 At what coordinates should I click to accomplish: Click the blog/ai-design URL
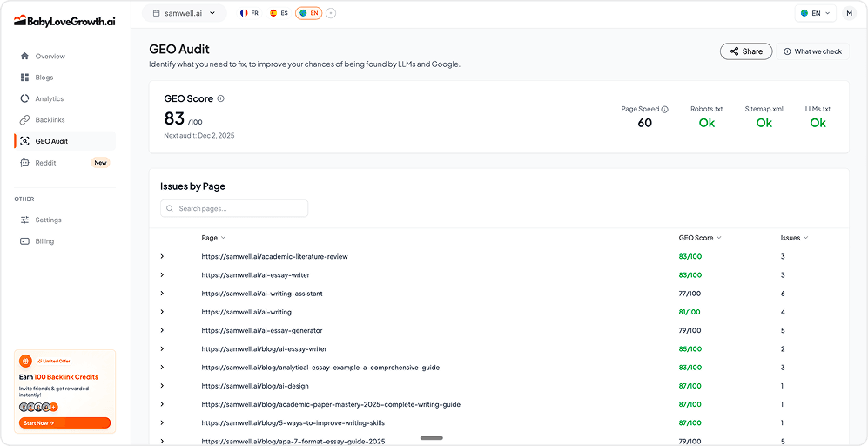point(254,386)
